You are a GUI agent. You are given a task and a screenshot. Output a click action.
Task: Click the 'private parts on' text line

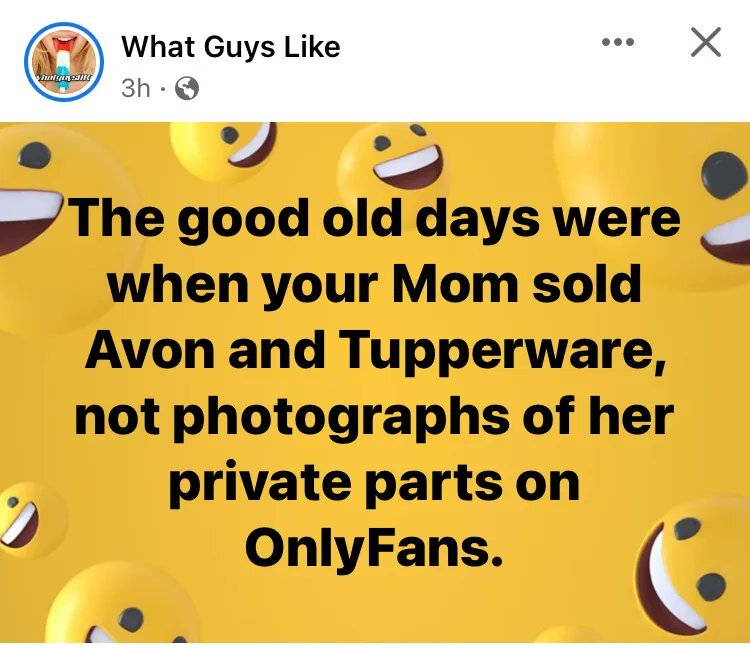pyautogui.click(x=373, y=481)
